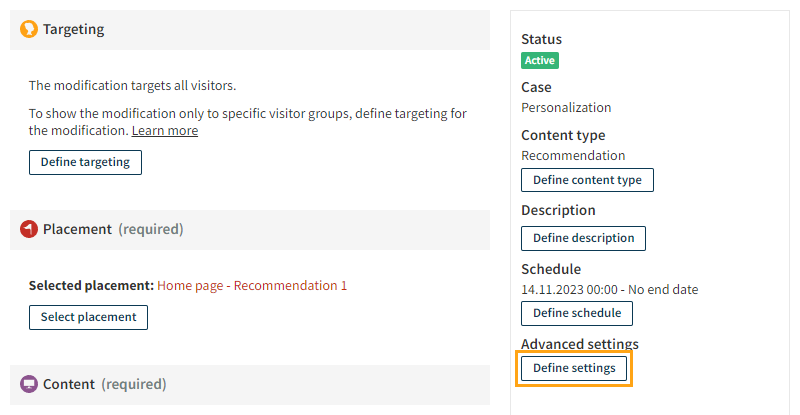
Task: Click the purple Content section icon
Action: (x=29, y=384)
